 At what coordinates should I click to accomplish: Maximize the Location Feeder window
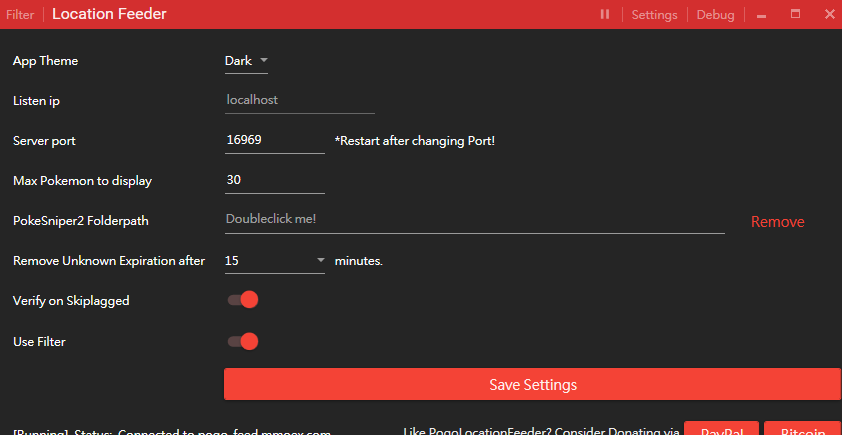[x=796, y=15]
